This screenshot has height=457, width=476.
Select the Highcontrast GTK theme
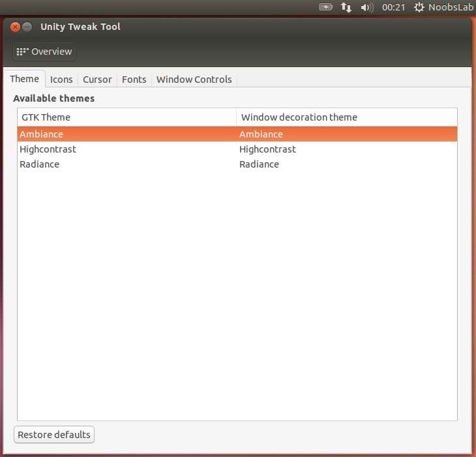pos(48,149)
